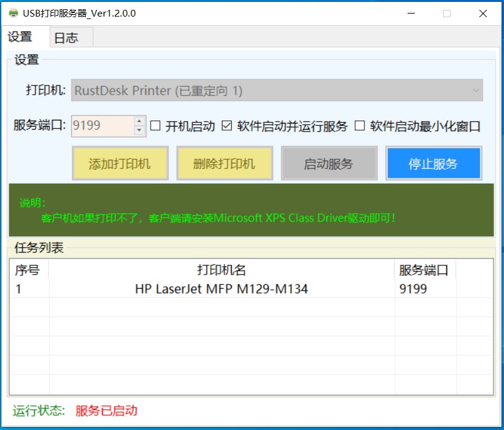Toggle 软件启动最小化窗口 checkbox
This screenshot has height=430, width=504.
coord(360,126)
